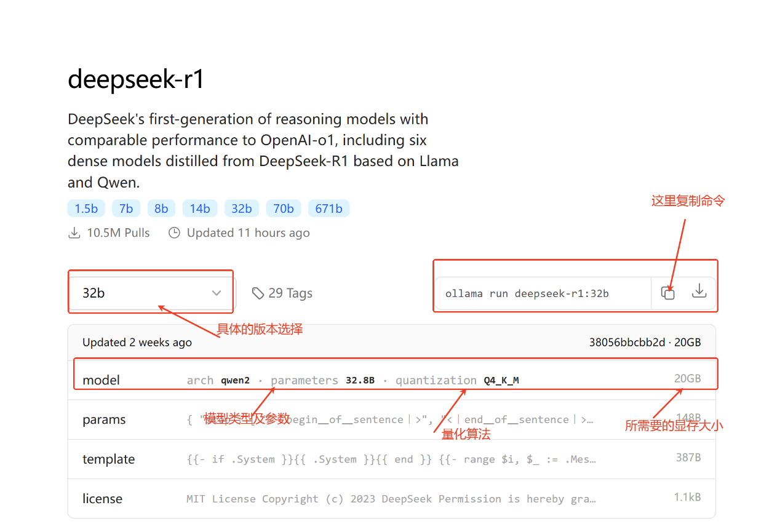This screenshot has width=780, height=532.
Task: Select the 7b size tag
Action: click(126, 208)
